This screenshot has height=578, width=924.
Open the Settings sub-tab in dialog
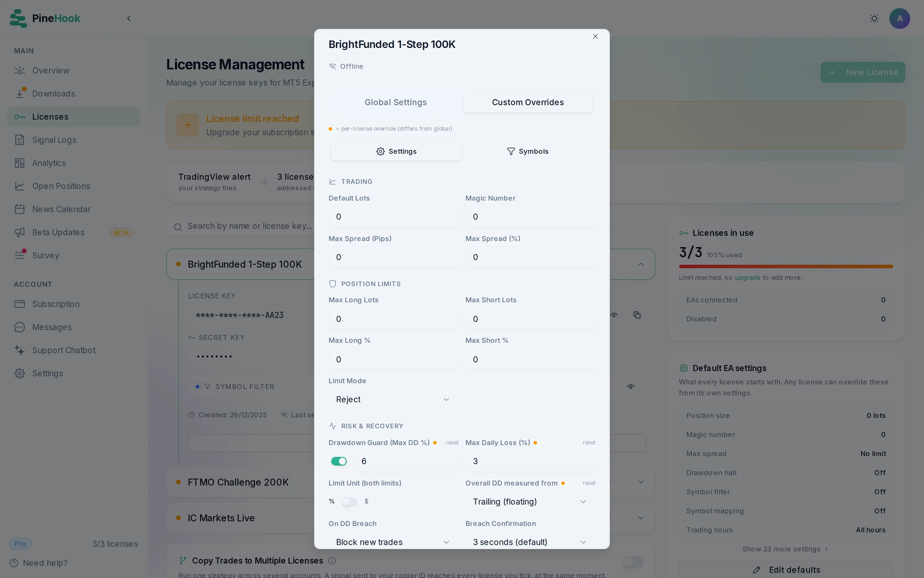(x=396, y=151)
